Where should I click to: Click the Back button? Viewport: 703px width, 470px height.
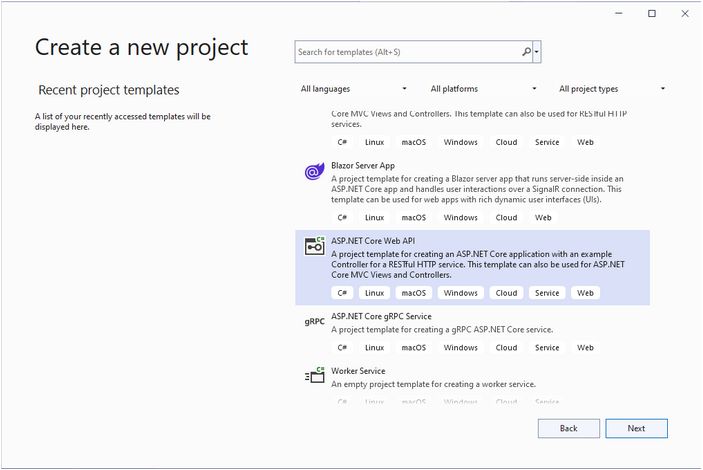click(568, 428)
